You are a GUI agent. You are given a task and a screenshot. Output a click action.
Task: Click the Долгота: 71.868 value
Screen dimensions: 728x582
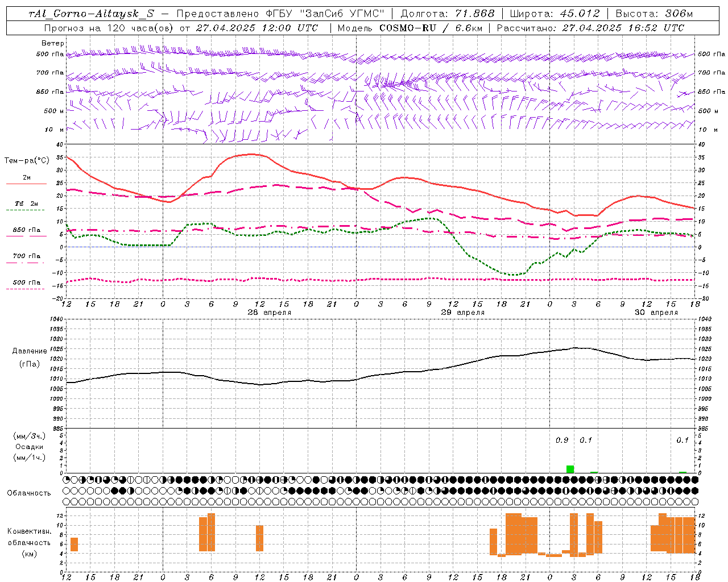click(x=448, y=14)
